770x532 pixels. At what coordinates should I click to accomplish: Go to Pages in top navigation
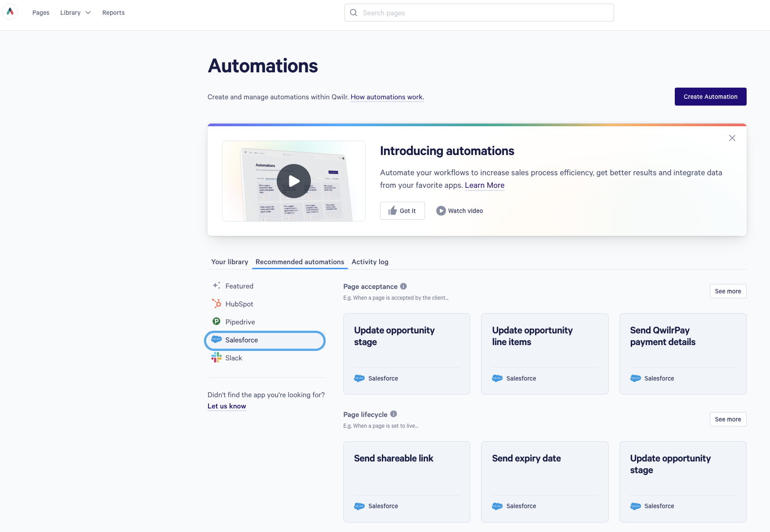tap(41, 13)
